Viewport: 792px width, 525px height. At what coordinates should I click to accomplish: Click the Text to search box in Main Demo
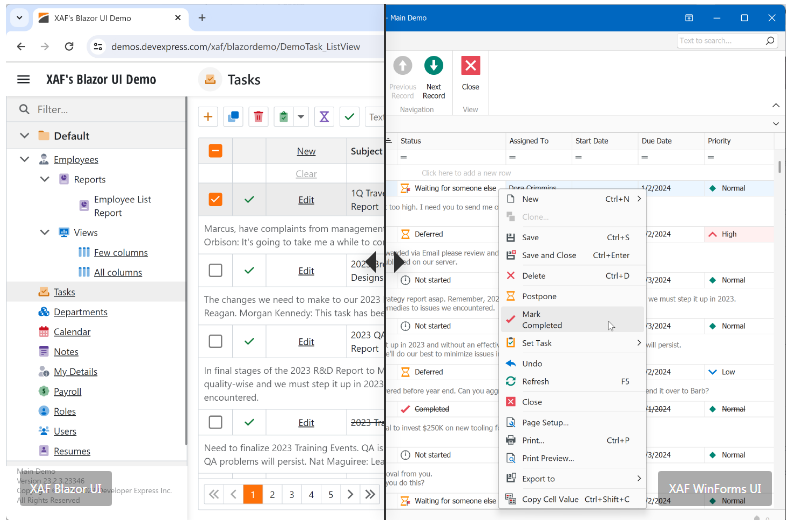(x=720, y=40)
